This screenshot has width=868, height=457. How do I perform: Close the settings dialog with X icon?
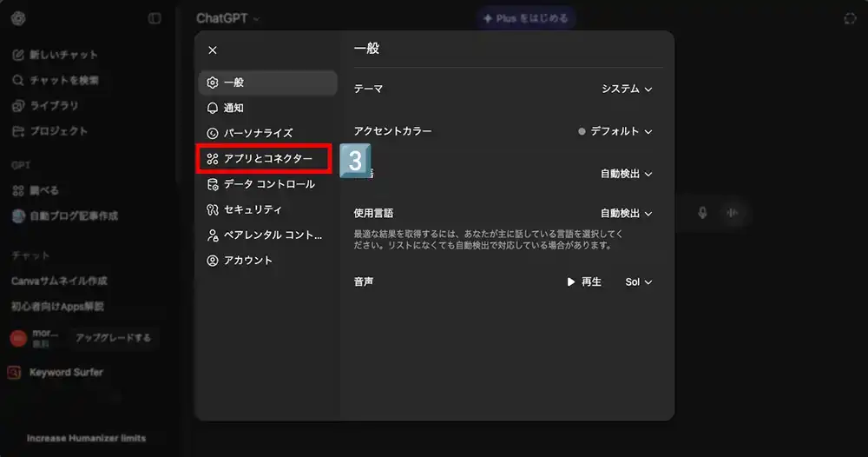(x=213, y=50)
